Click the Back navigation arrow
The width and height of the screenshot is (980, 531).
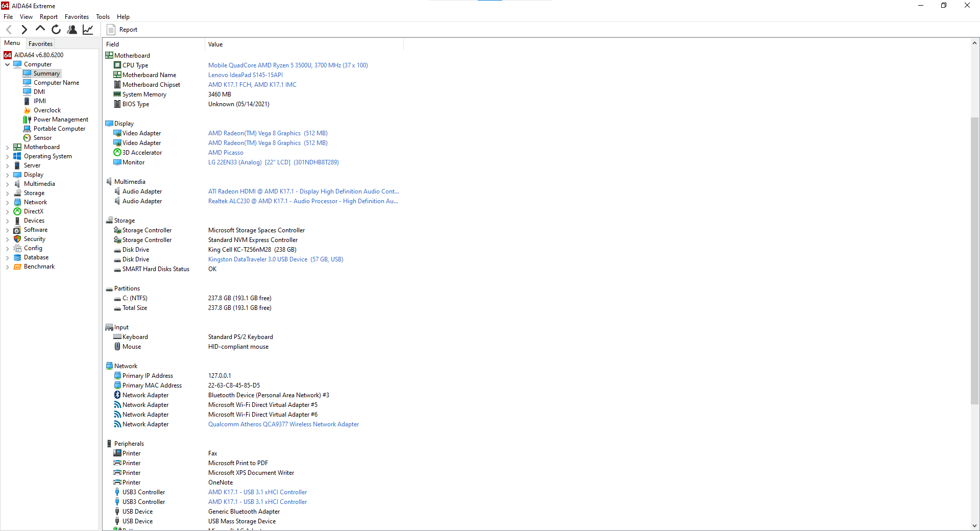[x=9, y=30]
